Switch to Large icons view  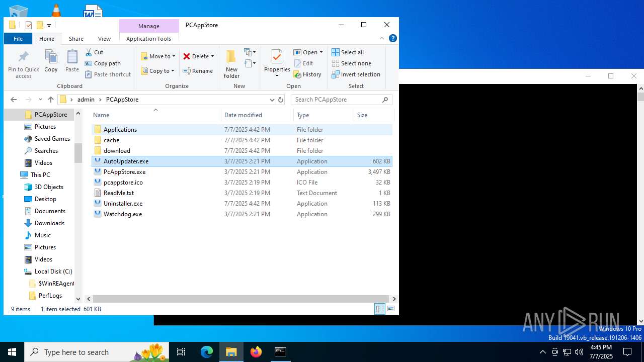pos(391,309)
